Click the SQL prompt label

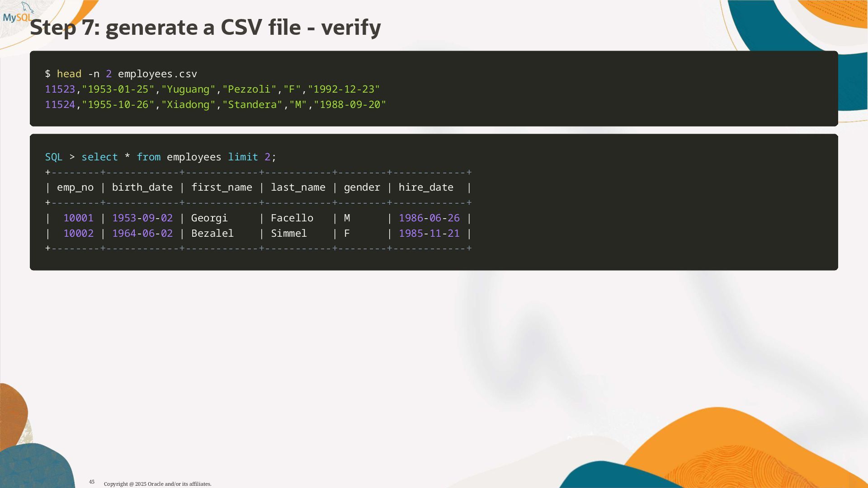click(53, 157)
